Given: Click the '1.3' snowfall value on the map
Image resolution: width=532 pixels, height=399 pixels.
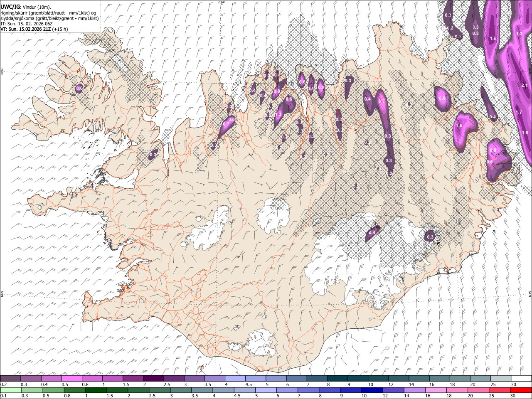Looking at the screenshot, I should [279, 114].
